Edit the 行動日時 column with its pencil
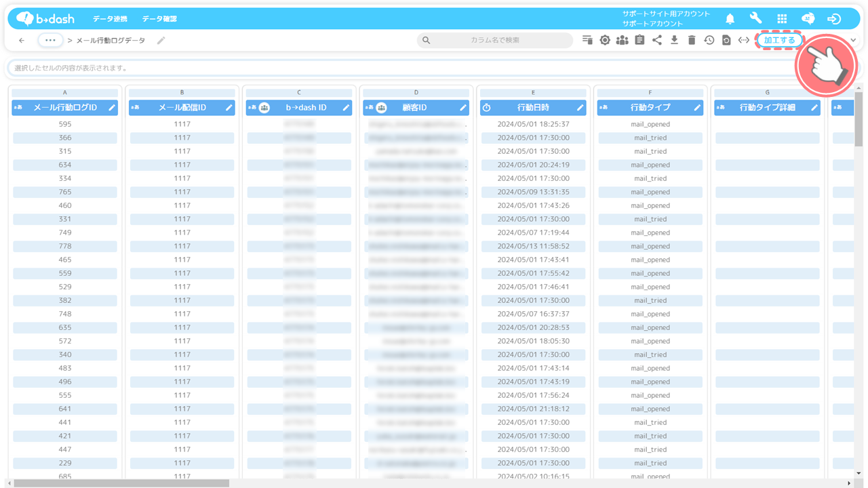The height and width of the screenshot is (488, 868). (x=580, y=107)
